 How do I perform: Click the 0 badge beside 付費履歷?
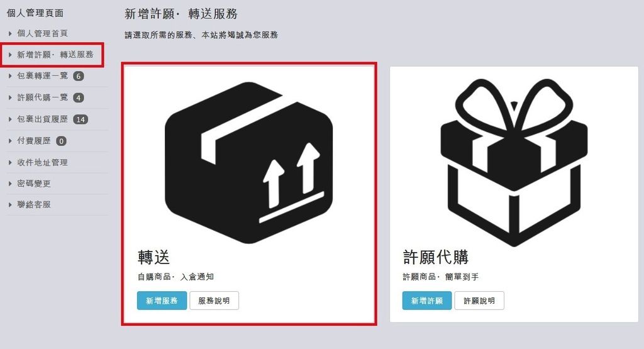pos(61,141)
